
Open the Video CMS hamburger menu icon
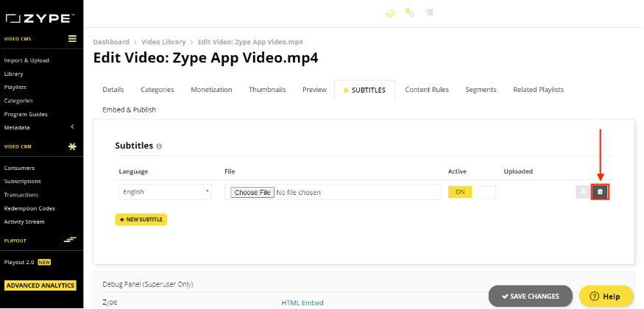pyautogui.click(x=72, y=39)
